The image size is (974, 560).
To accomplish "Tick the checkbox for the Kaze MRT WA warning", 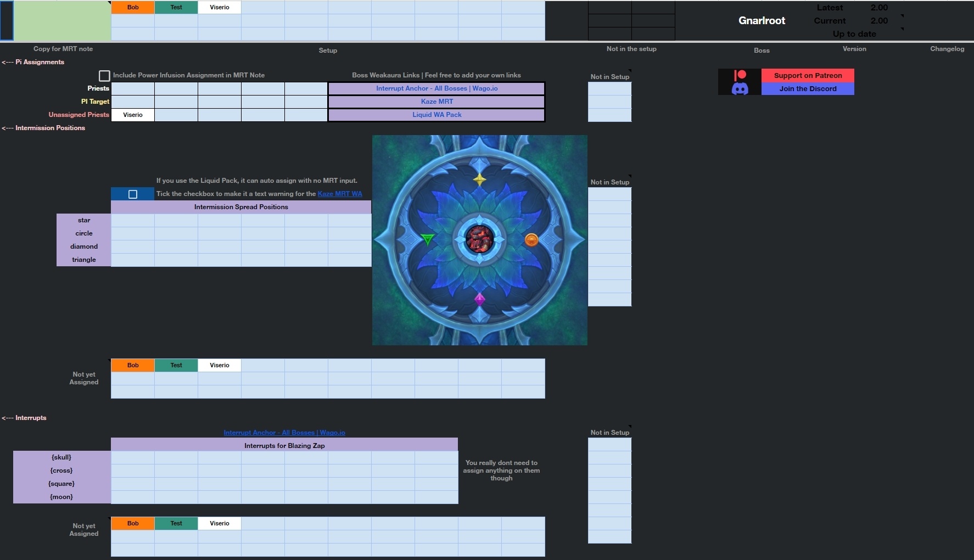I will pyautogui.click(x=132, y=194).
